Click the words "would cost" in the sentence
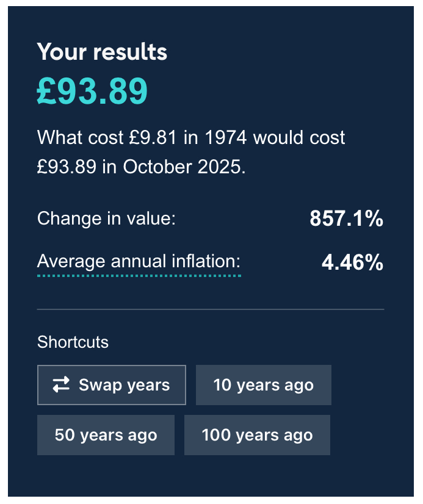This screenshot has width=423, height=504. (299, 138)
